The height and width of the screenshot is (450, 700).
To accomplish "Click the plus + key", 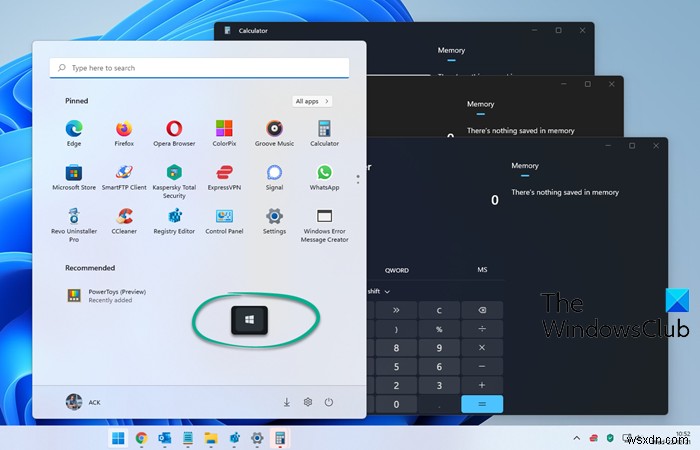I will pos(482,385).
